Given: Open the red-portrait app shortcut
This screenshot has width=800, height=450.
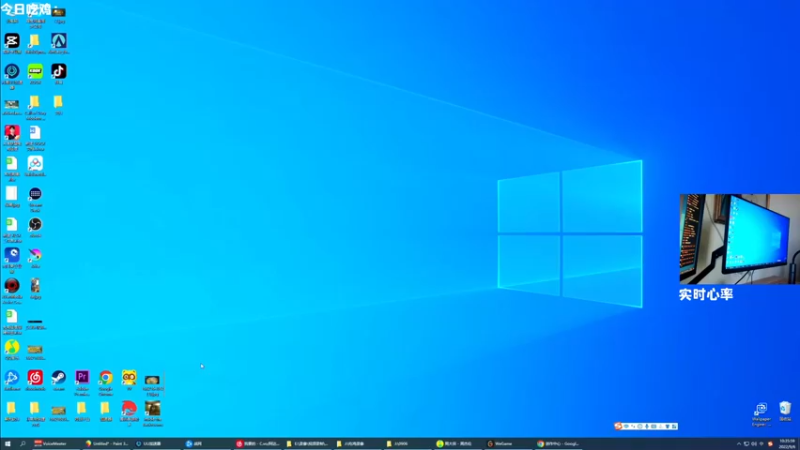Looking at the screenshot, I should coord(12,133).
